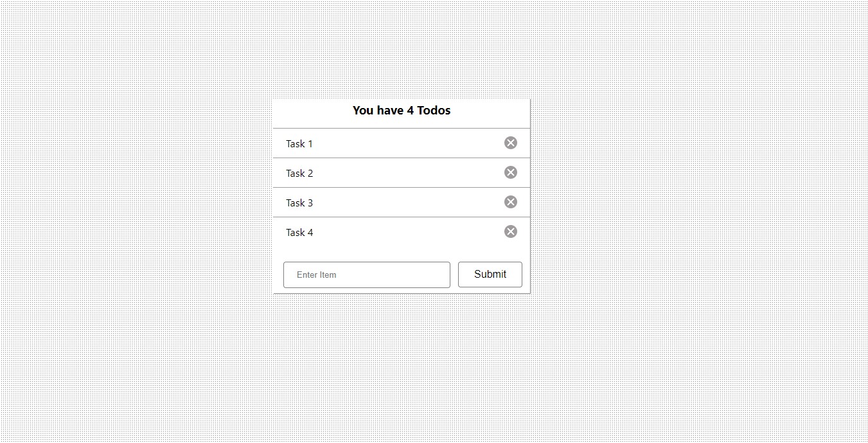Viewport: 868px width, 443px height.
Task: Click inside the todo card header area
Action: pyautogui.click(x=401, y=113)
